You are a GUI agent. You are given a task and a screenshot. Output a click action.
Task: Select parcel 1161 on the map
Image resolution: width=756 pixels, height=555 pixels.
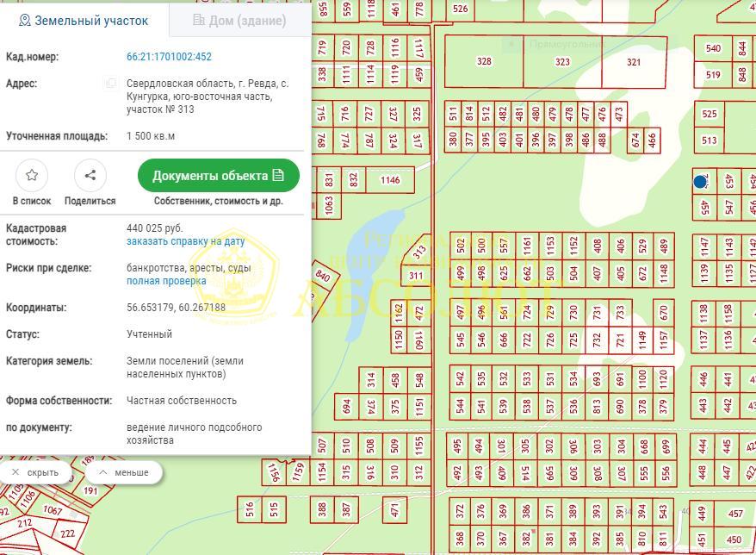tap(526, 246)
